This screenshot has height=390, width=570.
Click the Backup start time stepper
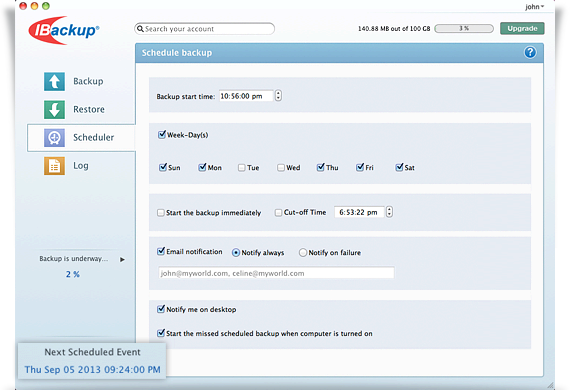(x=278, y=96)
